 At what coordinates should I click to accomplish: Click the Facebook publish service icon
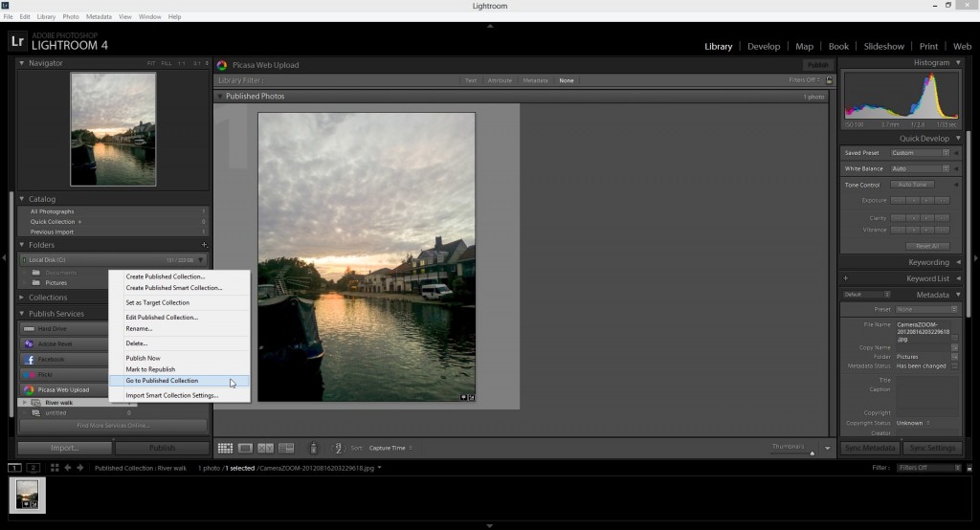[x=30, y=359]
